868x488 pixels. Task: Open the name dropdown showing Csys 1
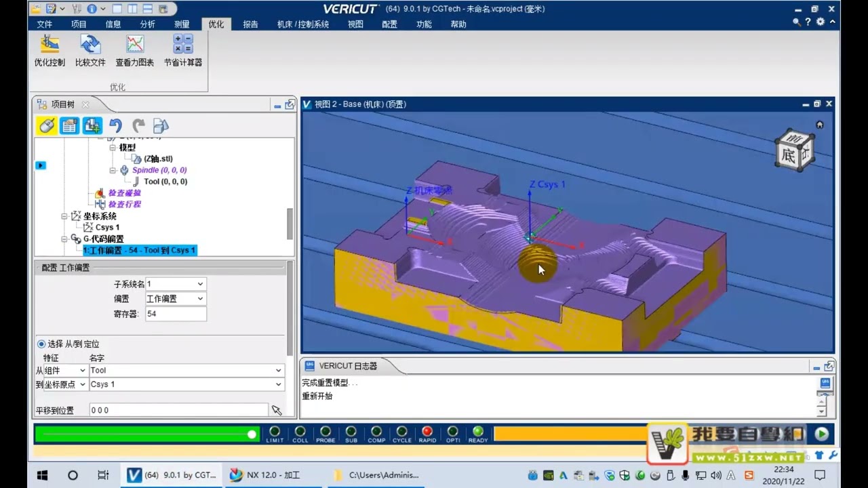[x=186, y=384]
